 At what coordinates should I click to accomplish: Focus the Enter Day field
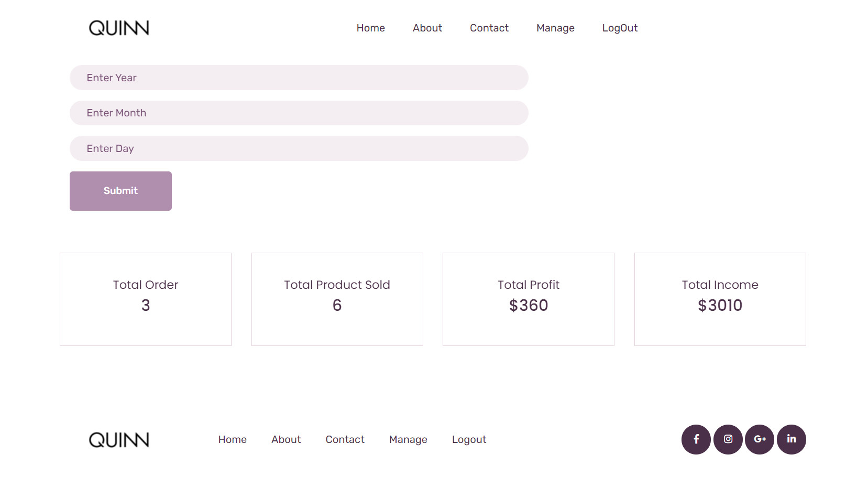pos(299,148)
